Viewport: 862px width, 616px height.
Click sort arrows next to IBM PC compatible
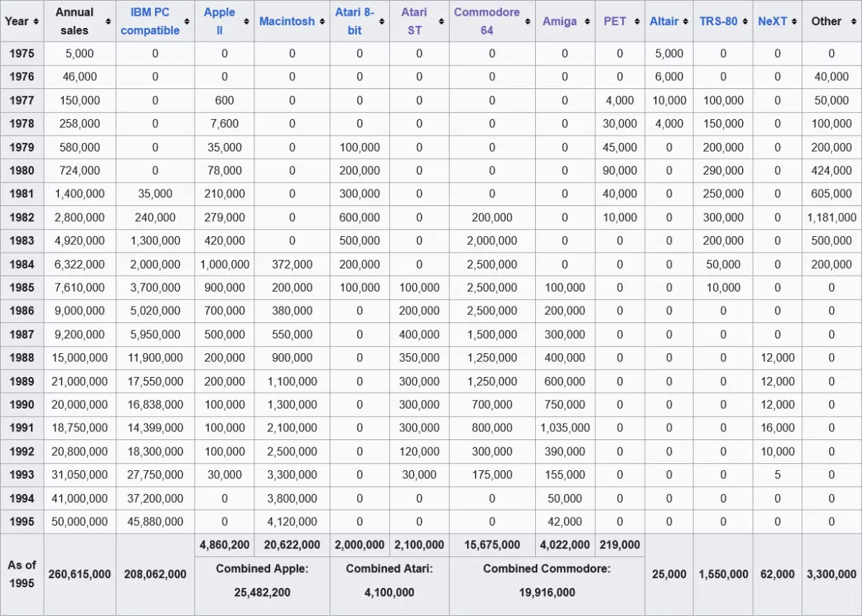(x=187, y=22)
